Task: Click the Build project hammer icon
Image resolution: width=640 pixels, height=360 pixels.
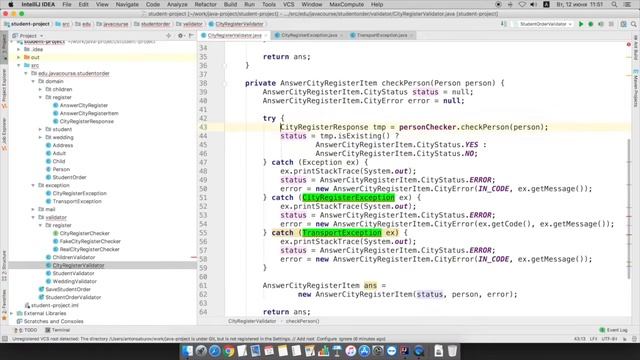Action: click(x=504, y=24)
